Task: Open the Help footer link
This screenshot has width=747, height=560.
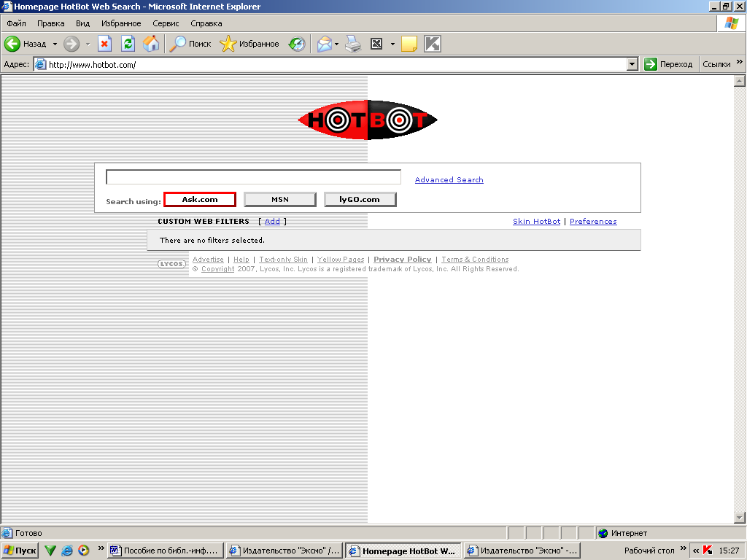Action: (x=241, y=260)
